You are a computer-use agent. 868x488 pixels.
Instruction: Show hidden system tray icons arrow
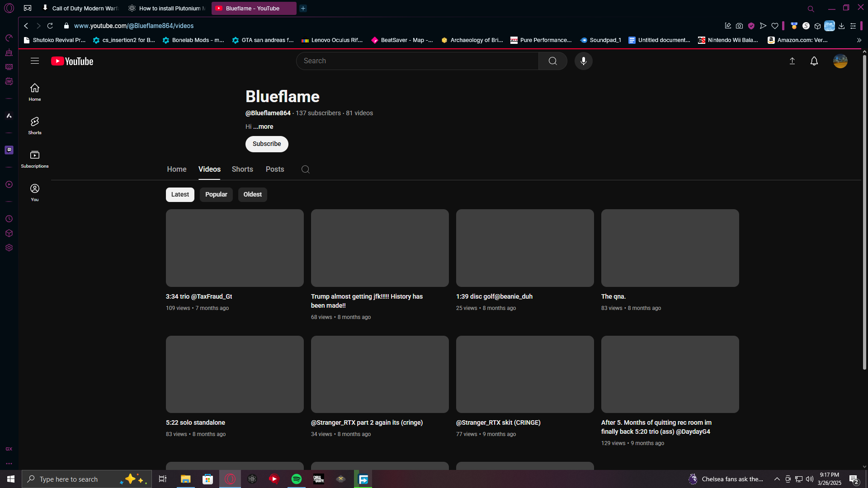[x=777, y=479]
